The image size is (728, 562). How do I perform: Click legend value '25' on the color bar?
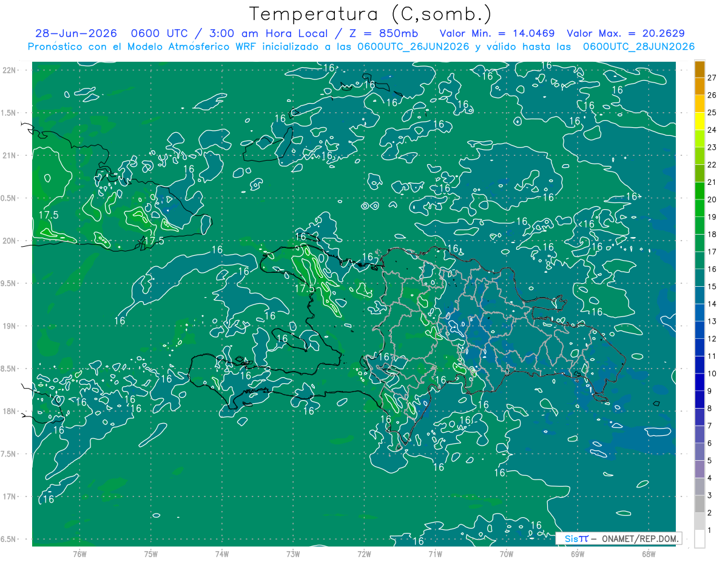712,113
